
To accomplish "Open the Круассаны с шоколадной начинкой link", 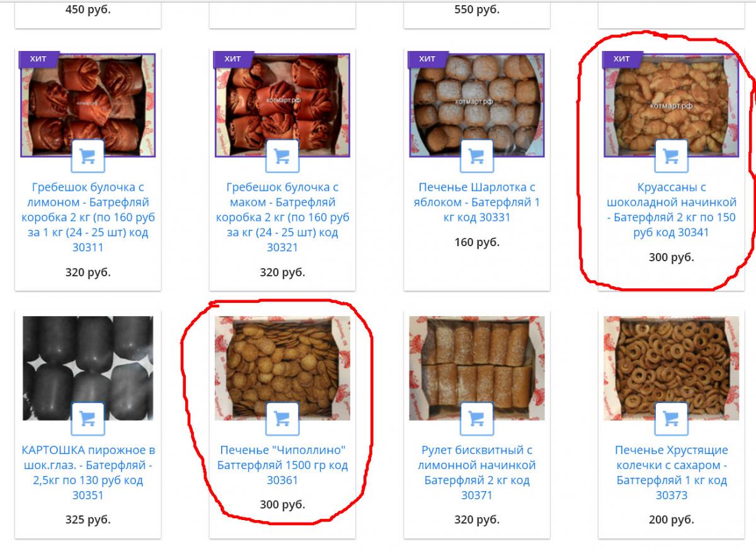I will pyautogui.click(x=671, y=210).
